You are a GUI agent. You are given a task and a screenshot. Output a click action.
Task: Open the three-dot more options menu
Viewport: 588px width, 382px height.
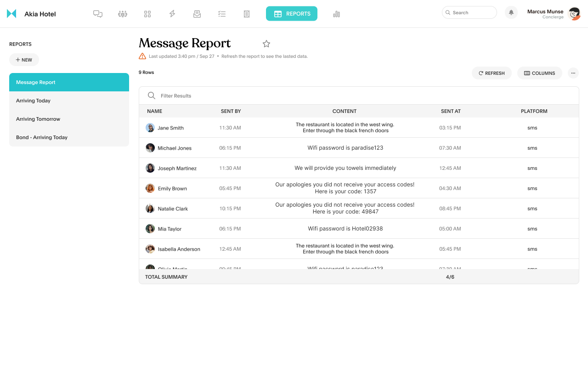[x=573, y=73]
